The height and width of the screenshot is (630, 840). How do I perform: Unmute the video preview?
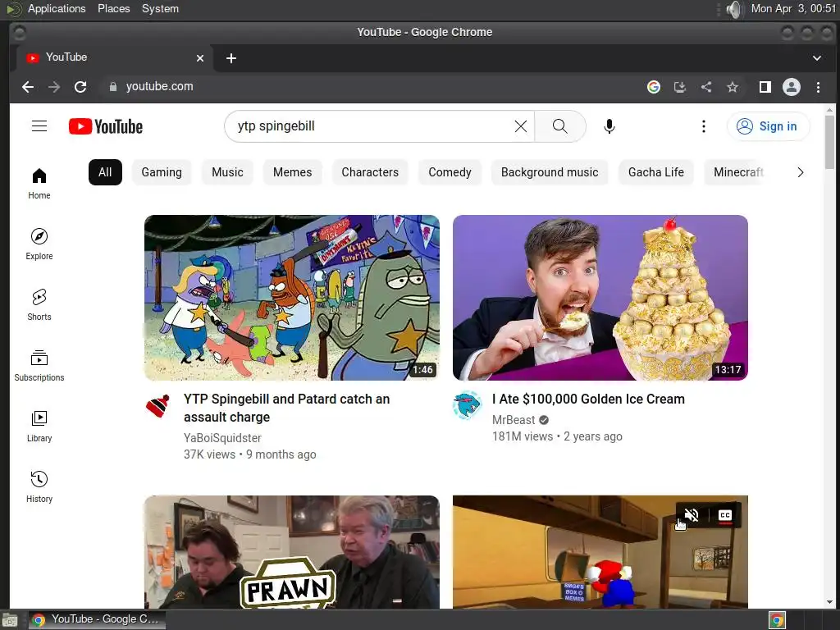coord(692,515)
